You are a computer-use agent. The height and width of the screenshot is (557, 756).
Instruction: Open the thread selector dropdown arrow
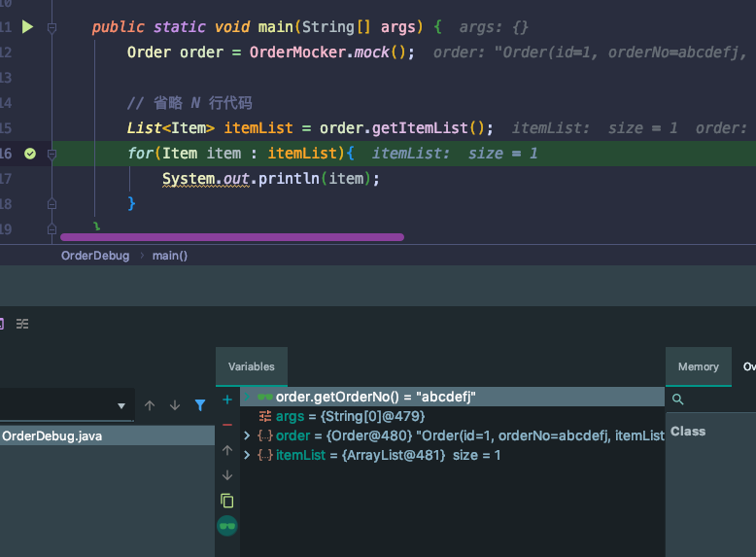[x=121, y=406]
